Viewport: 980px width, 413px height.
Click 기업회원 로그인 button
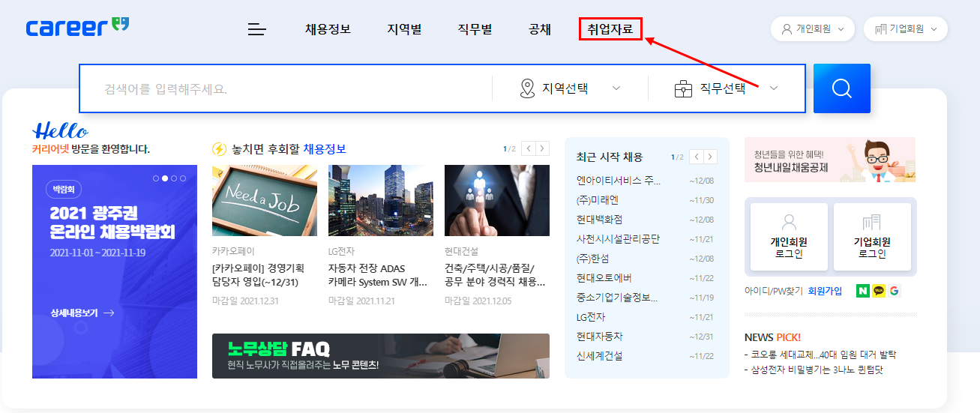tap(872, 237)
